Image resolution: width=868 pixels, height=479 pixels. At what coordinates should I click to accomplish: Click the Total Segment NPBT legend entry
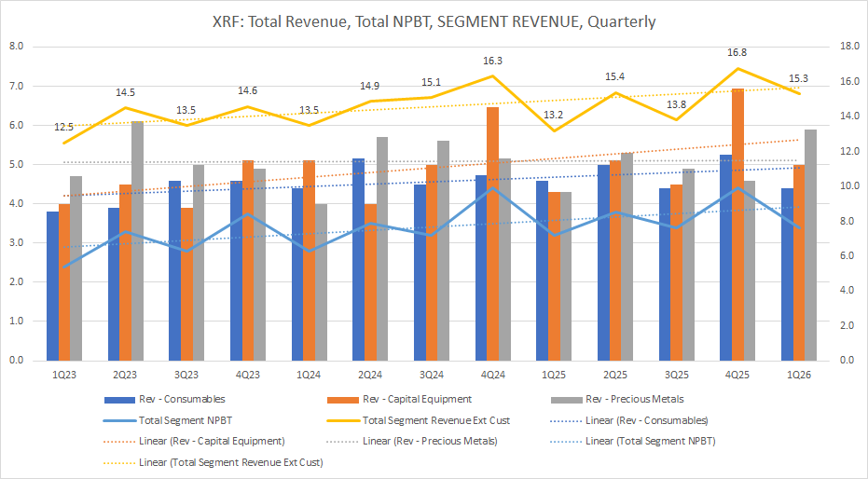point(188,420)
